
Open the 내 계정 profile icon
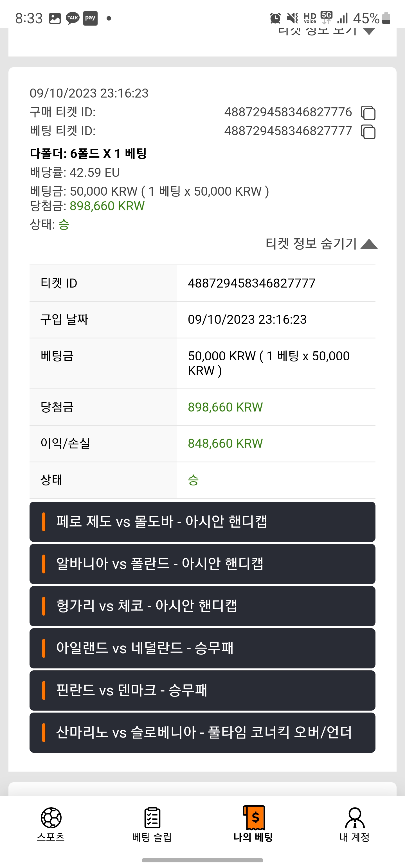[x=355, y=818]
